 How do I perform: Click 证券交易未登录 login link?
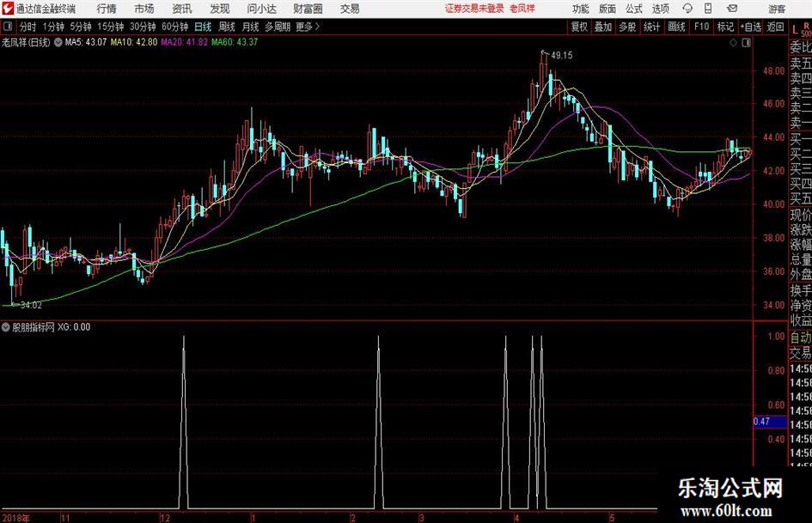point(474,9)
